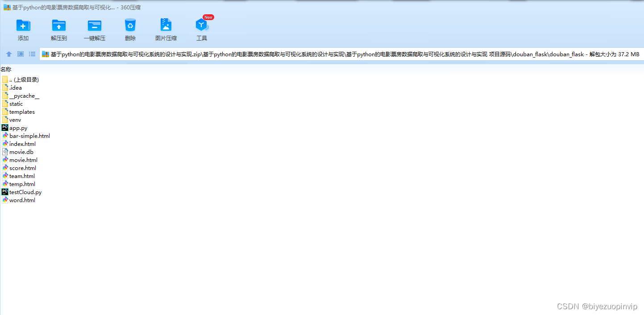
Task: Open the 工具 (Tools) icon with New badge
Action: (201, 29)
